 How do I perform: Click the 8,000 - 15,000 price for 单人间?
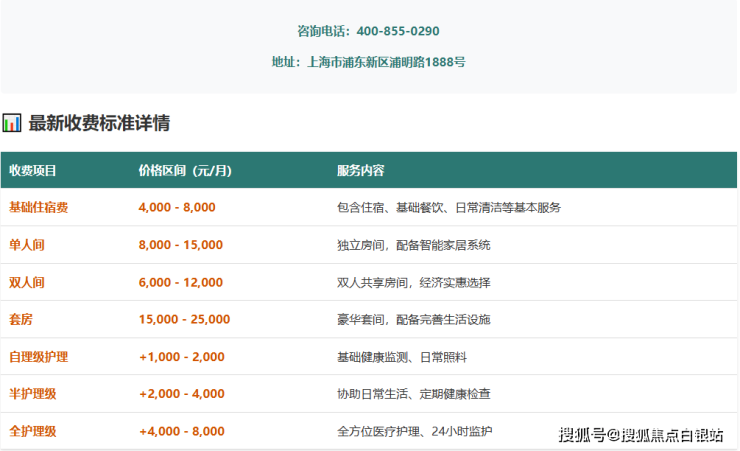pos(180,244)
